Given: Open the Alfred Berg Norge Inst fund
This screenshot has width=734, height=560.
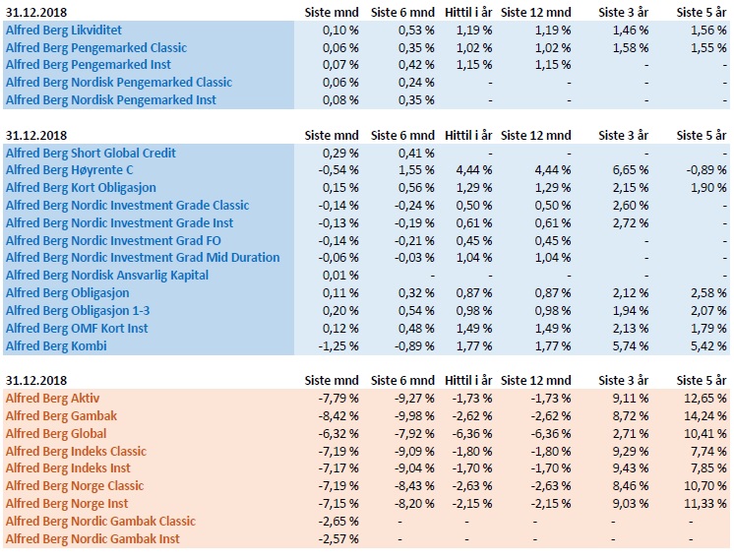Looking at the screenshot, I should [67, 504].
